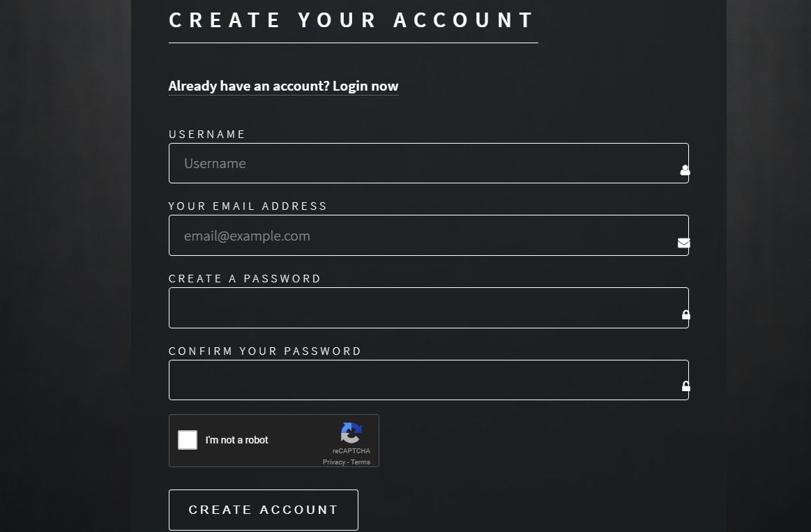
Task: Click the "Create Your Account" heading
Action: 351,20
